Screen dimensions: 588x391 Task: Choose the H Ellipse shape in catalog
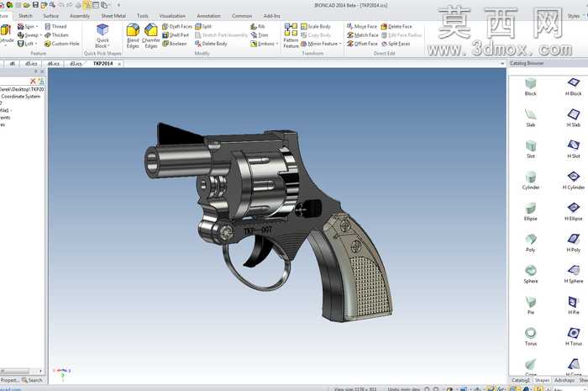tap(574, 211)
